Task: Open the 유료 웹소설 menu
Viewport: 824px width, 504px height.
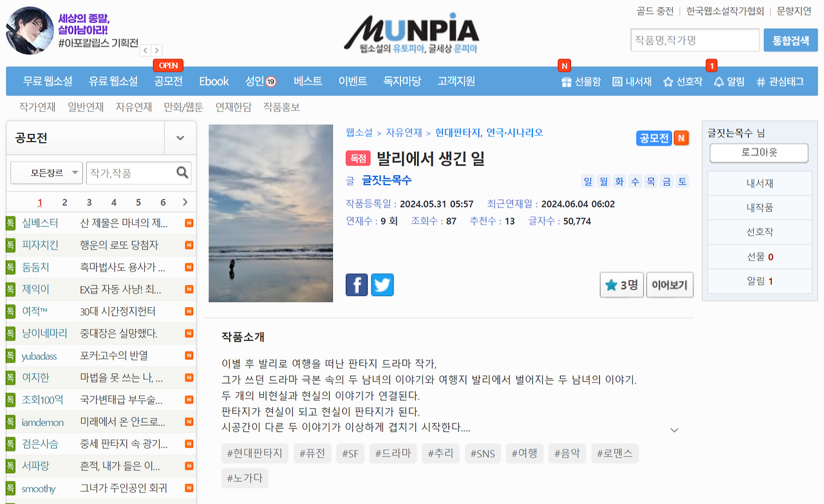Action: tap(113, 81)
